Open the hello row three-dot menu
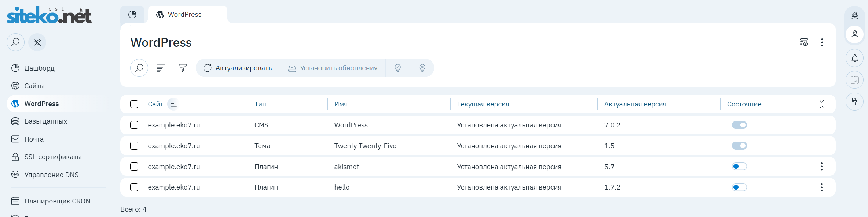 pyautogui.click(x=821, y=187)
